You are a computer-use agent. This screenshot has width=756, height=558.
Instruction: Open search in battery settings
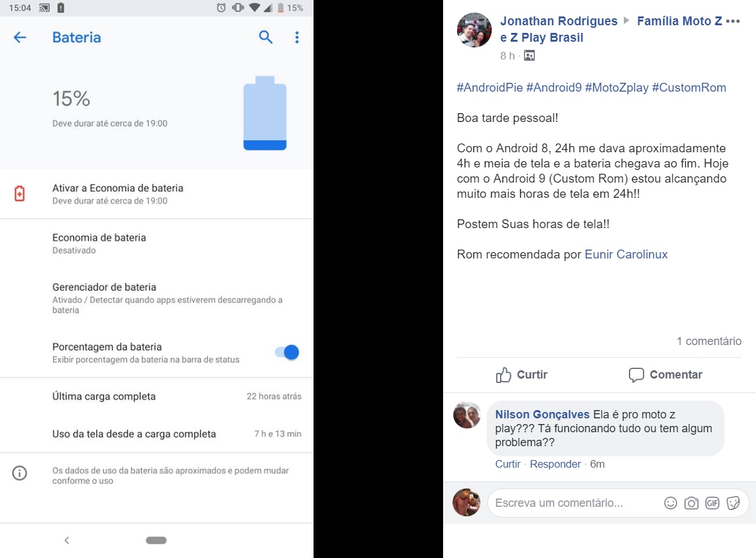265,37
